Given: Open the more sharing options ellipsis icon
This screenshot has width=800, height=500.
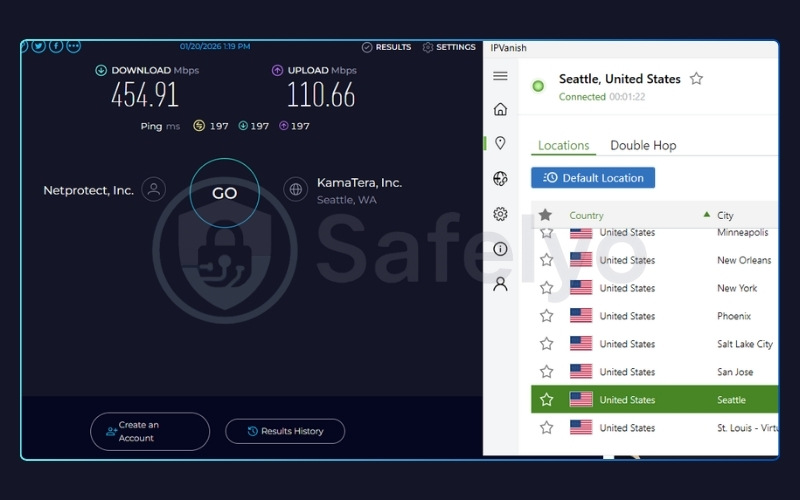Looking at the screenshot, I should 73,46.
